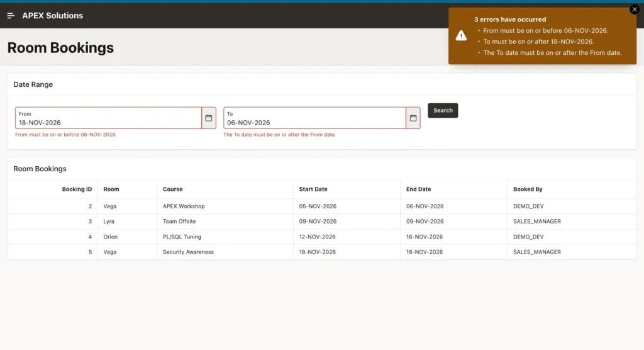Click the large Room Bookings page title
The height and width of the screenshot is (350, 644).
(60, 48)
